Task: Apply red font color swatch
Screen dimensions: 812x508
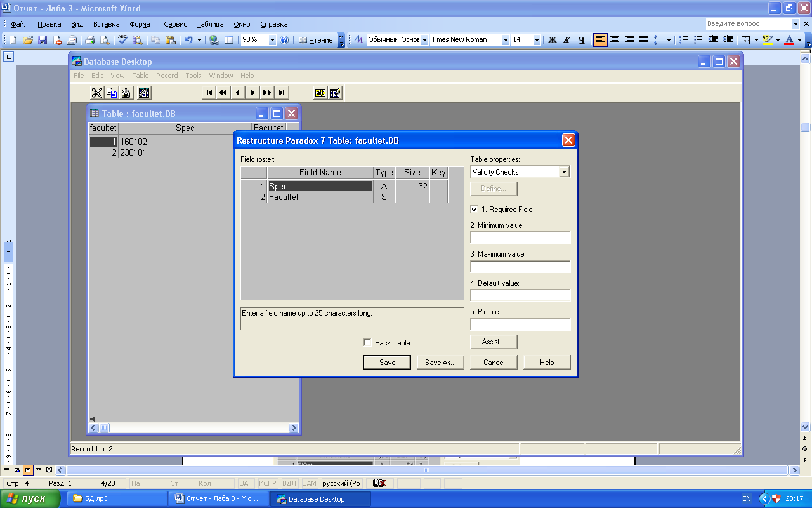Action: (789, 40)
